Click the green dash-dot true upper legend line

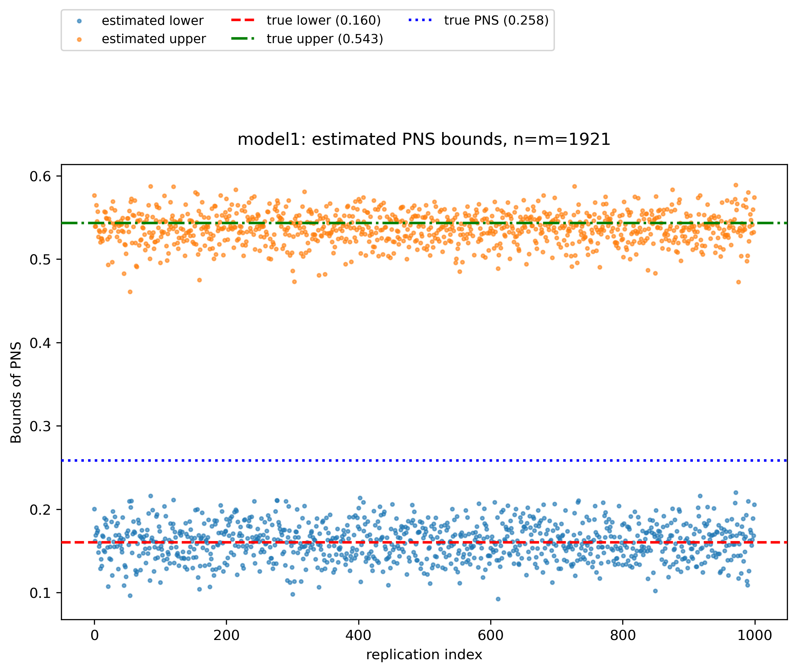(x=242, y=38)
